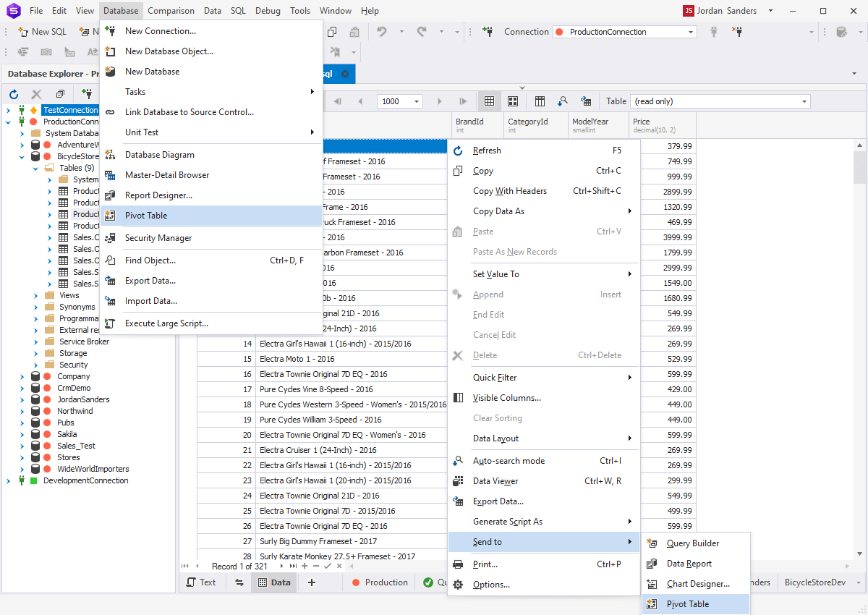The height and width of the screenshot is (615, 868).
Task: Open the Debug menu
Action: 268,11
